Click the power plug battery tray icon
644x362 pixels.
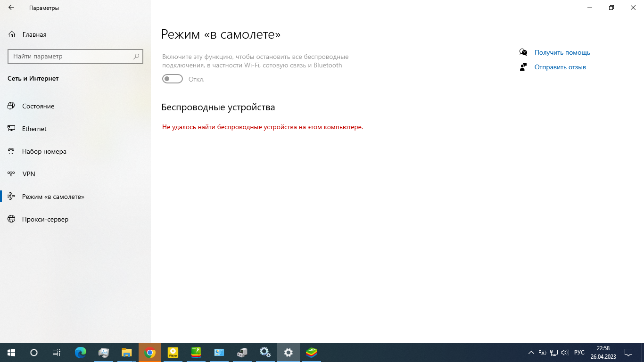click(543, 353)
